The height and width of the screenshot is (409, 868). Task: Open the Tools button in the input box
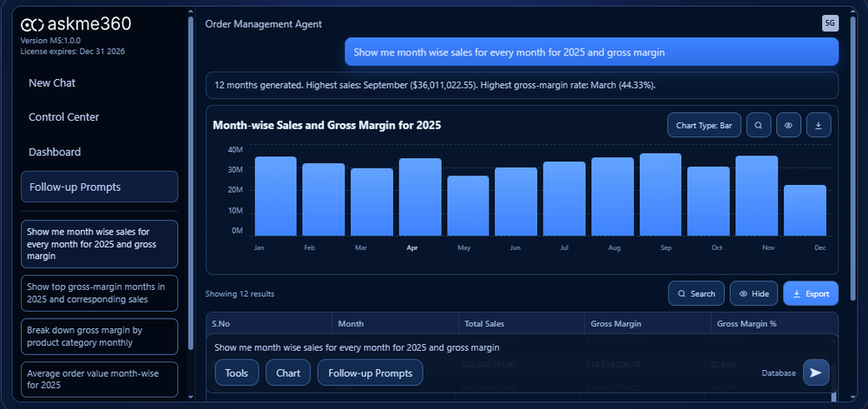[237, 373]
